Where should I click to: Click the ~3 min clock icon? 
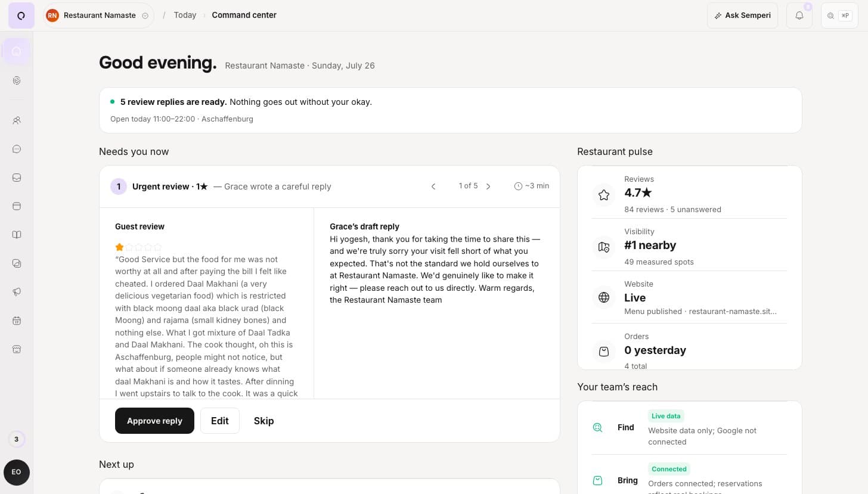518,186
